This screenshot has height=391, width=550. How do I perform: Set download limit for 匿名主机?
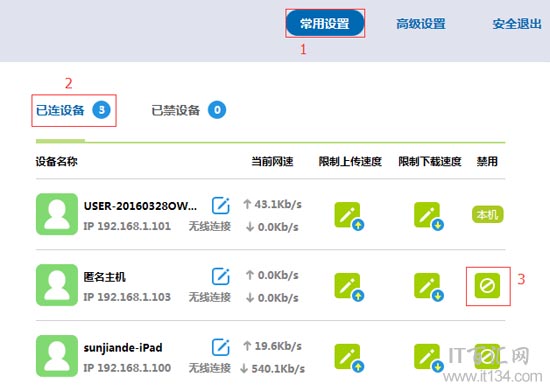[x=428, y=286]
